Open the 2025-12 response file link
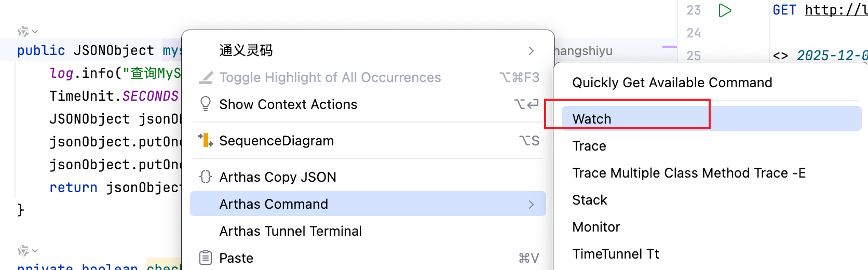 pyautogui.click(x=832, y=56)
